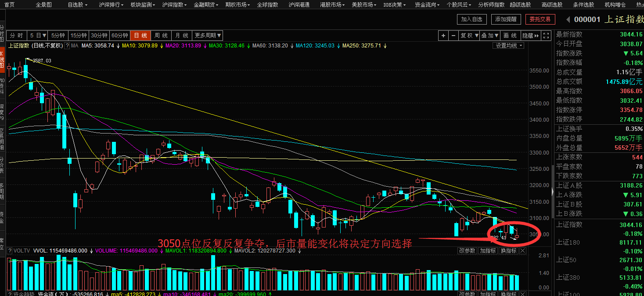Open the 5日 period dropdown
Viewport: 644px width, 296px height.
tap(38, 36)
